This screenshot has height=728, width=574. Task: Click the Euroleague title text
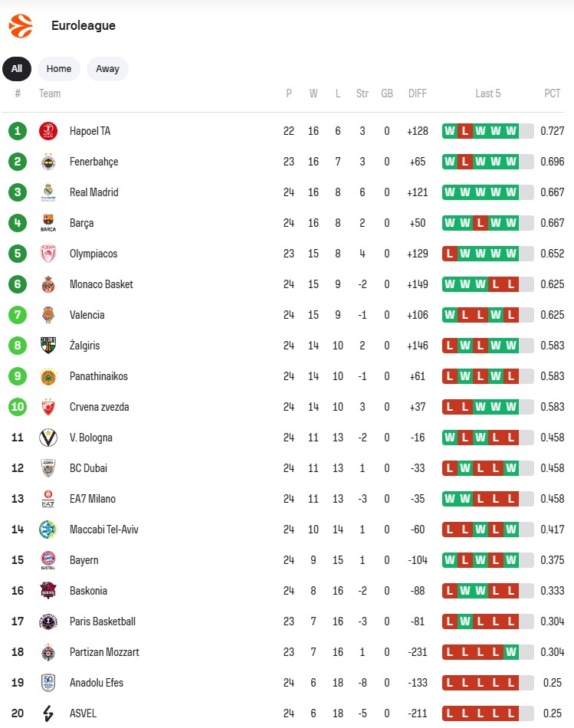(x=84, y=26)
